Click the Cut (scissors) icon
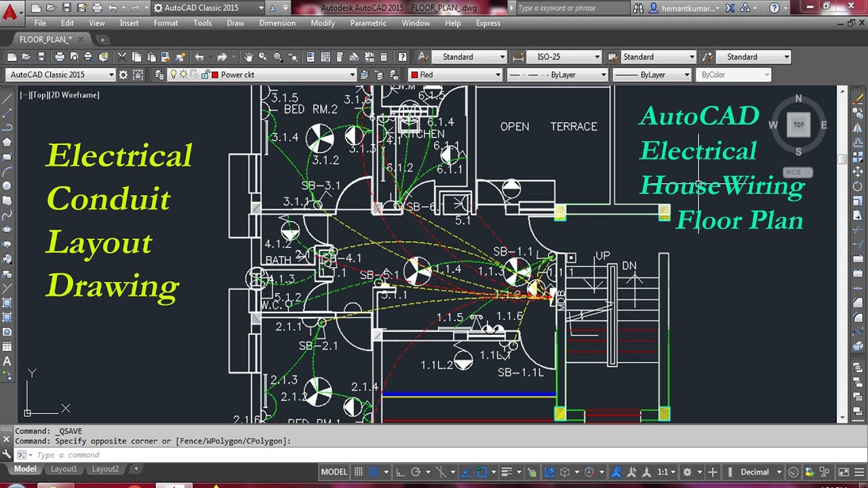This screenshot has width=868, height=488. pos(122,57)
